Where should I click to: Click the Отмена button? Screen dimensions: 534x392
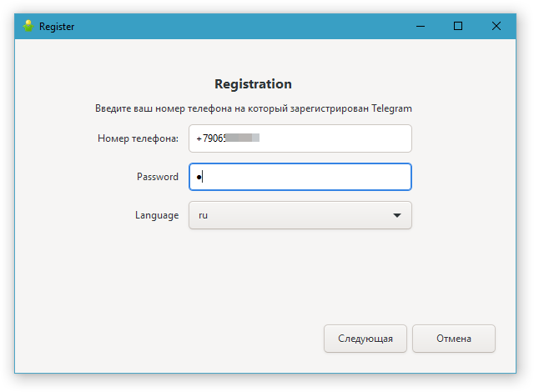pos(454,339)
